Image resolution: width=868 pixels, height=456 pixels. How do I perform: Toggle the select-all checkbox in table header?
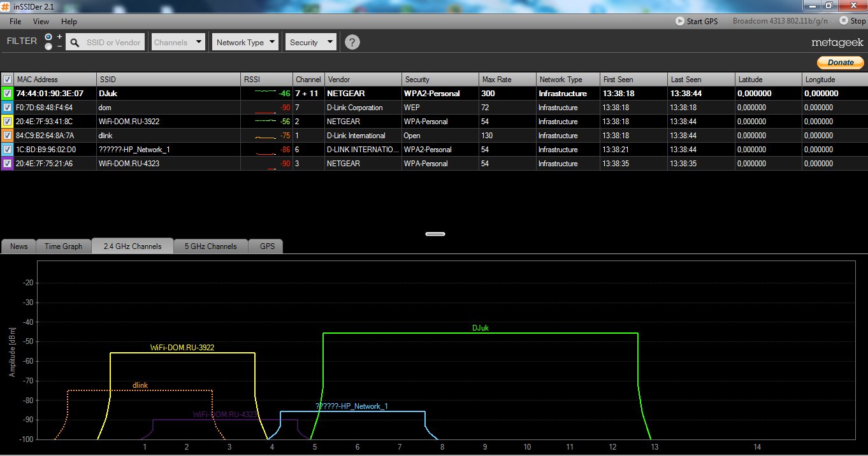[7, 80]
